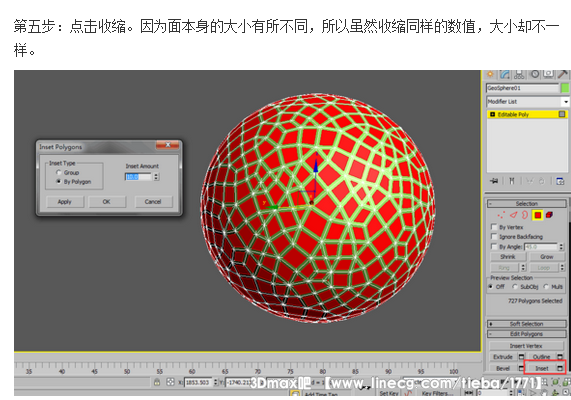This screenshot has height=400, width=571.
Task: Enable the By Vertex checkbox
Action: pyautogui.click(x=494, y=227)
